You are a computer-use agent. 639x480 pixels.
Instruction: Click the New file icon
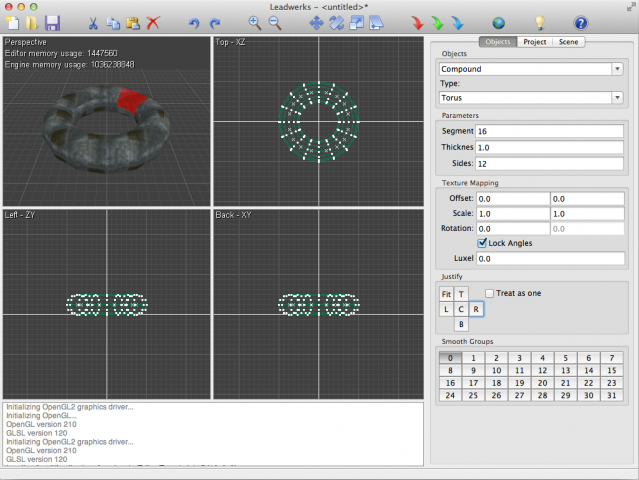tap(13, 22)
